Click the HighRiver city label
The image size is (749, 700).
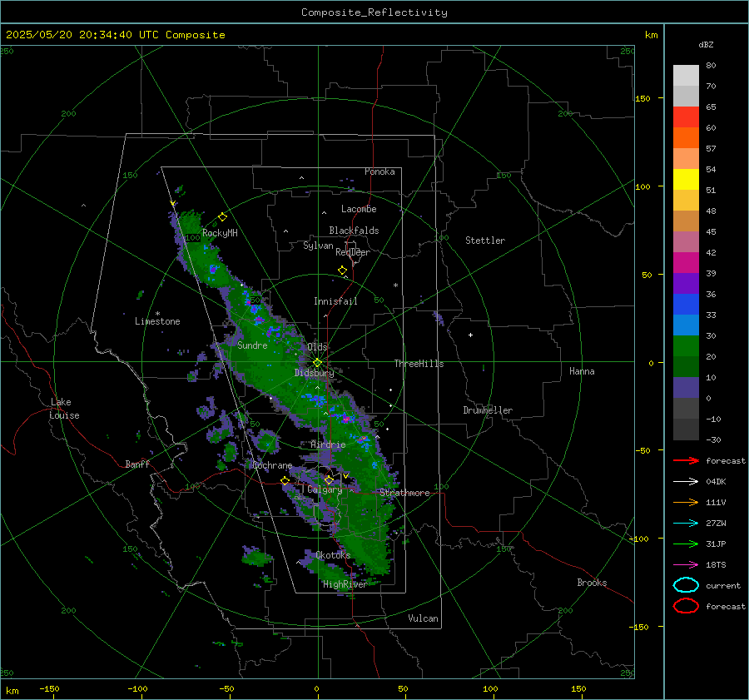click(x=345, y=584)
